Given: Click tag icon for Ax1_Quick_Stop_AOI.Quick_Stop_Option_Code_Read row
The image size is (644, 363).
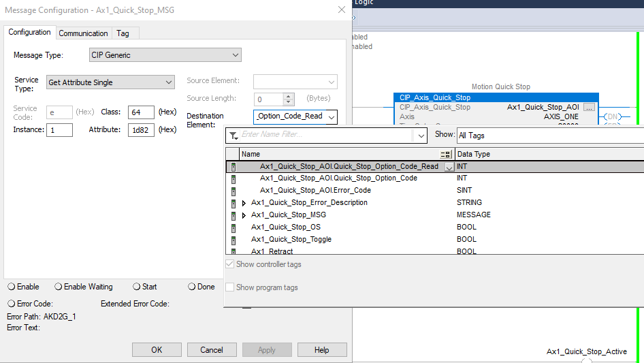Looking at the screenshot, I should 234,167.
